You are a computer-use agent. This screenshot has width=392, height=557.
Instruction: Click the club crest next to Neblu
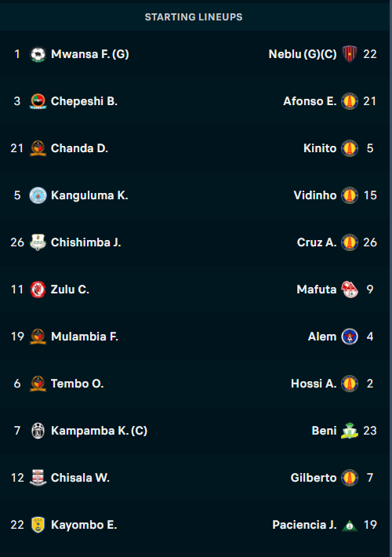[x=350, y=54]
